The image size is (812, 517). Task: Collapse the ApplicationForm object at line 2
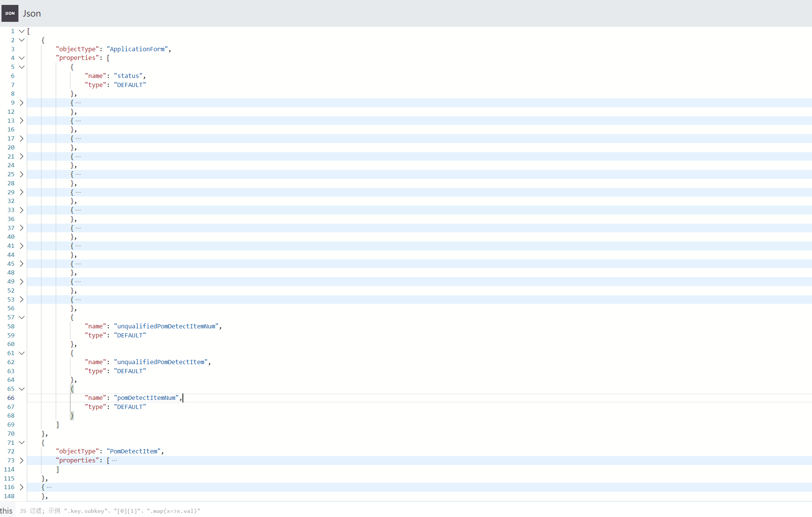[21, 40]
